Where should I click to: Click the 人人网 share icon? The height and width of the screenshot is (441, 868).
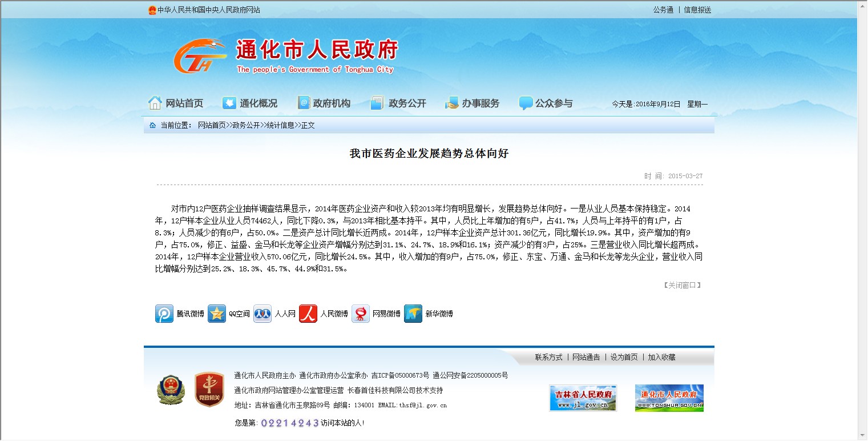click(263, 314)
